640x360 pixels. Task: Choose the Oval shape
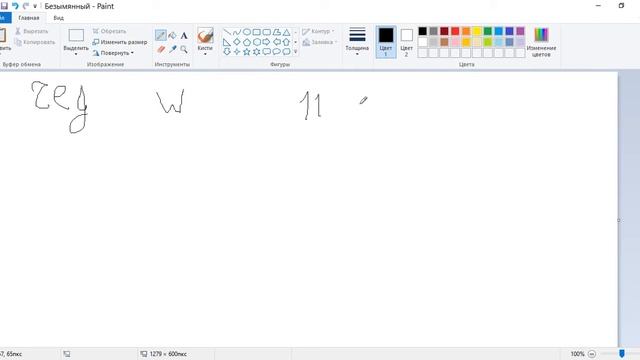(x=247, y=32)
